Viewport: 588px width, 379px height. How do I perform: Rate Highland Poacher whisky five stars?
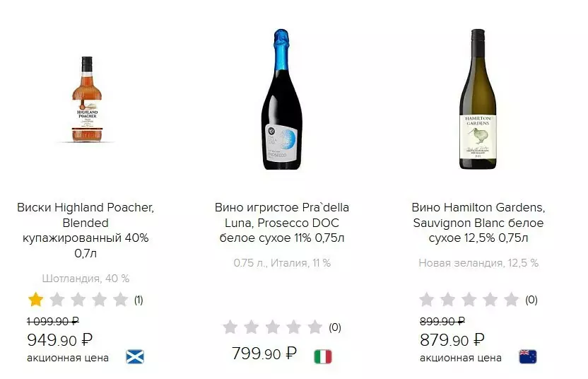click(121, 300)
